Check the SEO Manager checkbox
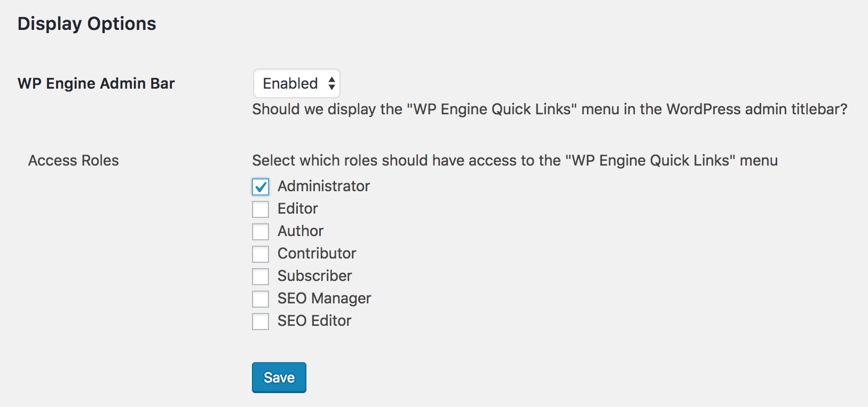The width and height of the screenshot is (868, 407). 261,299
